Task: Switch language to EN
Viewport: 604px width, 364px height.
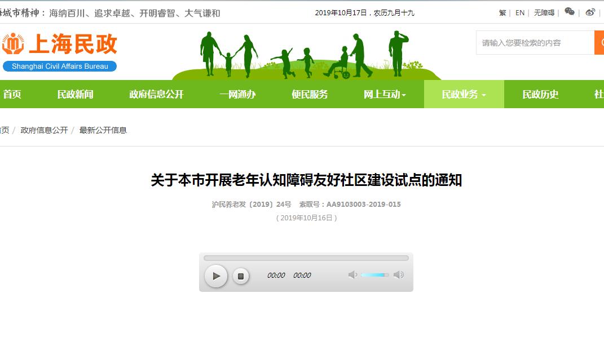Action: point(519,12)
